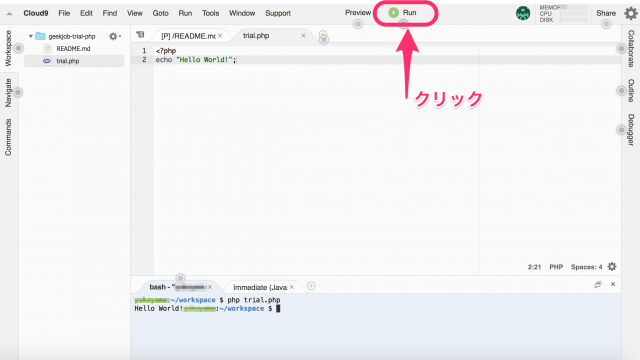The image size is (640, 360).
Task: Close the trial.php editor tab
Action: [303, 36]
